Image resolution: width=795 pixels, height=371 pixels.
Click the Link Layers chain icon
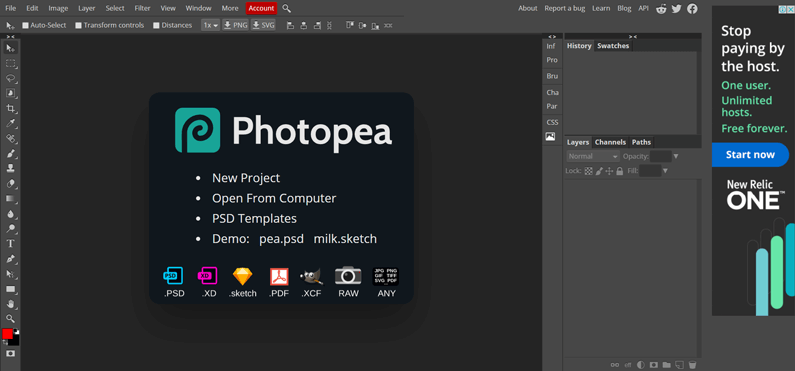click(615, 364)
